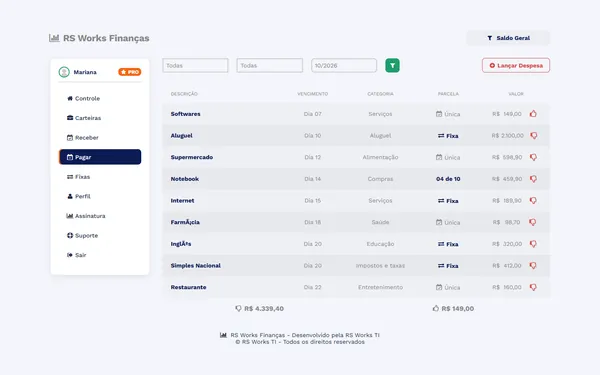Viewport: 600px width, 375px height.
Task: Click thumbs-down icon beside total R$ 4.339,40
Action: pos(238,308)
